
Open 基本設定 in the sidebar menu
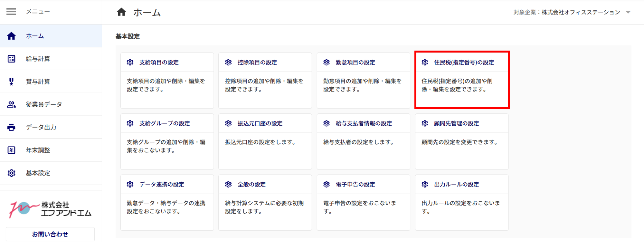51,173
